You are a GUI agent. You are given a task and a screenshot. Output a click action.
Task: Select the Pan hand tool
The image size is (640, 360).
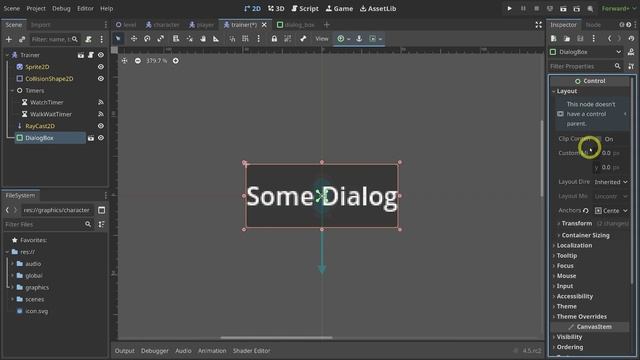[203, 39]
